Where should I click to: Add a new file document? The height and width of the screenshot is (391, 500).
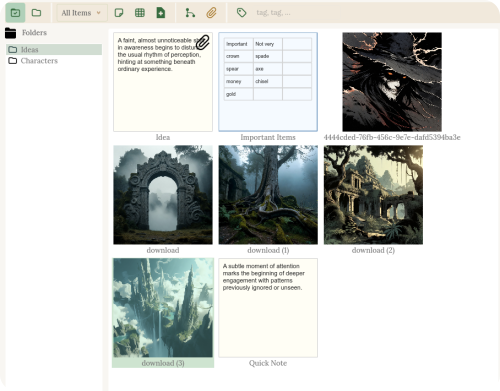pos(161,13)
